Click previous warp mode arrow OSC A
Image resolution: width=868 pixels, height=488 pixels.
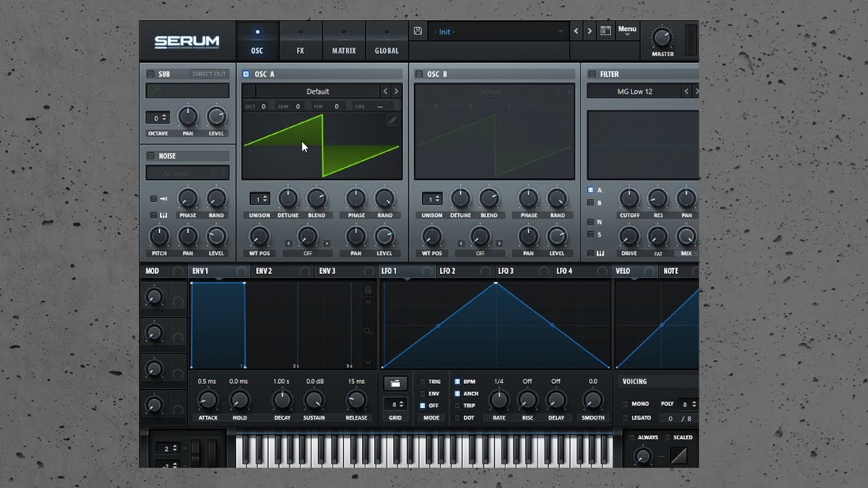(x=288, y=243)
